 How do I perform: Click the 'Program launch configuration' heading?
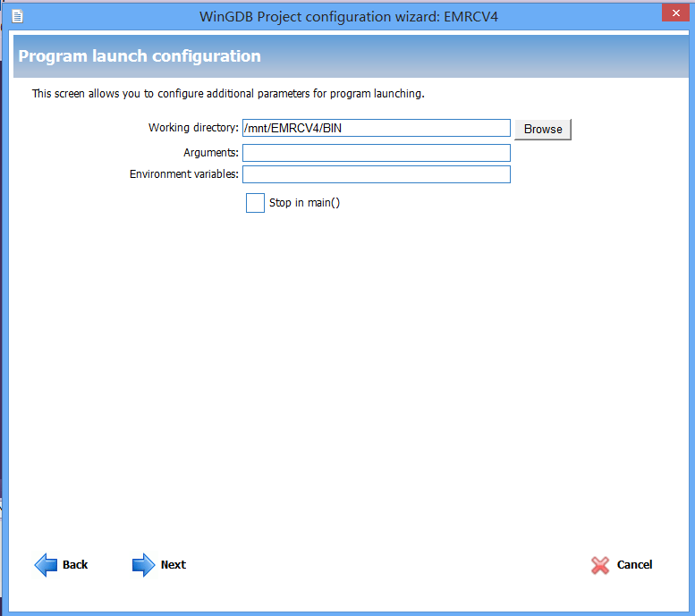(140, 56)
